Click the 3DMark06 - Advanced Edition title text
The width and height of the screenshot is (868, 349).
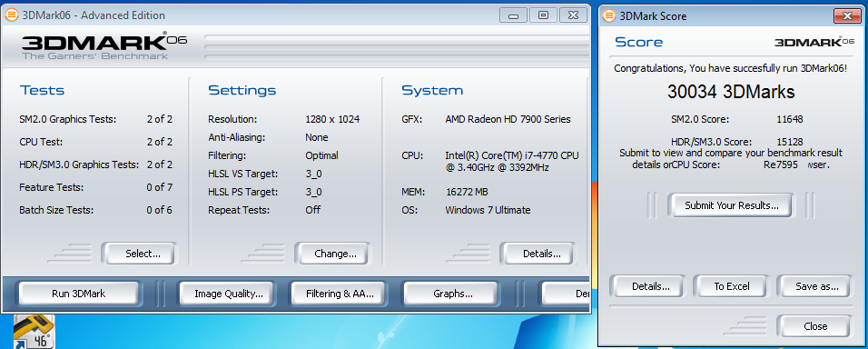pos(93,15)
